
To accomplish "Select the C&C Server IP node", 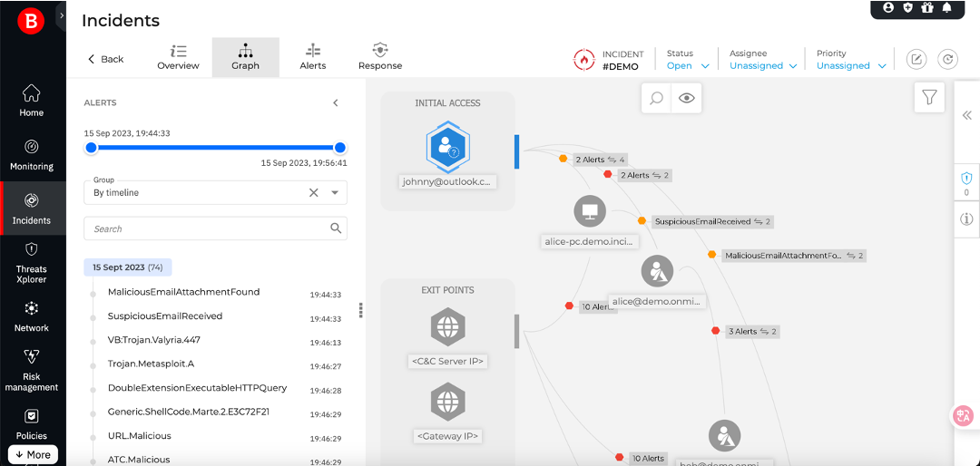I will coord(447,327).
